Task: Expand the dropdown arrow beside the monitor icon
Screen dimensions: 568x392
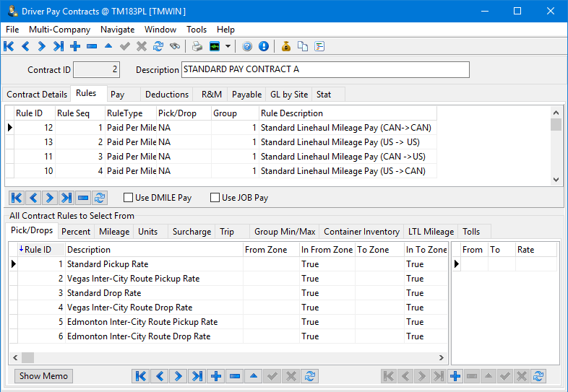Action: coord(228,46)
